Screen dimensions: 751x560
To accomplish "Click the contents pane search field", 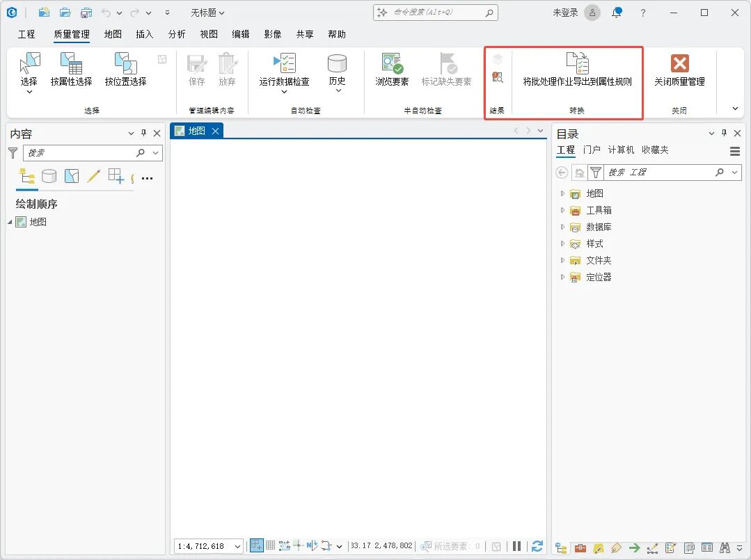I will [93, 152].
